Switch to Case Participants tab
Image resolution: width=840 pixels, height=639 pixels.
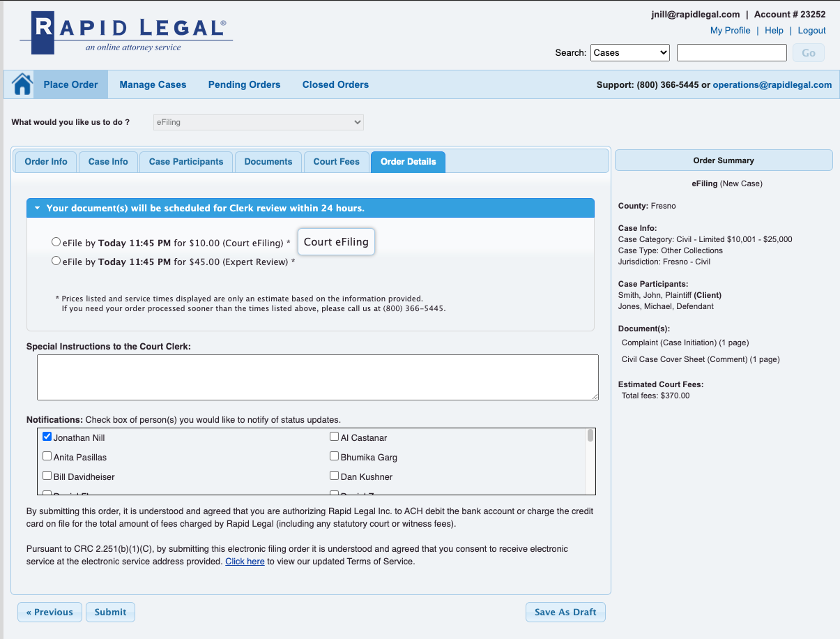tap(186, 162)
